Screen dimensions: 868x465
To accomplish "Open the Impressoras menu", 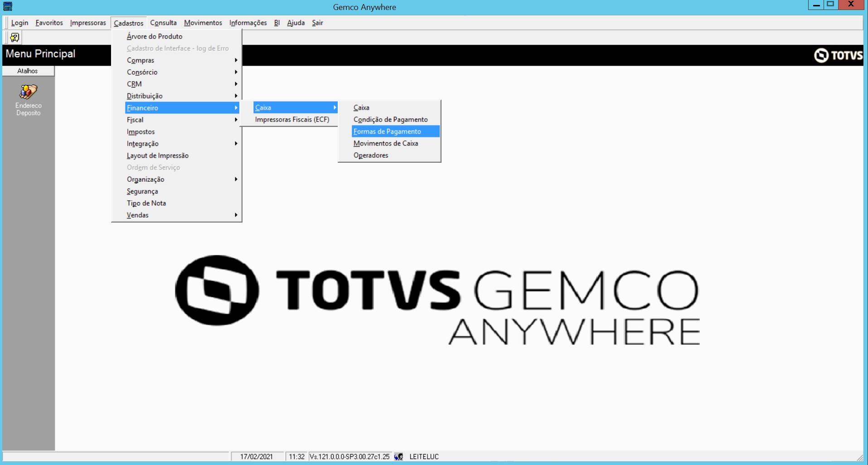I will (88, 23).
